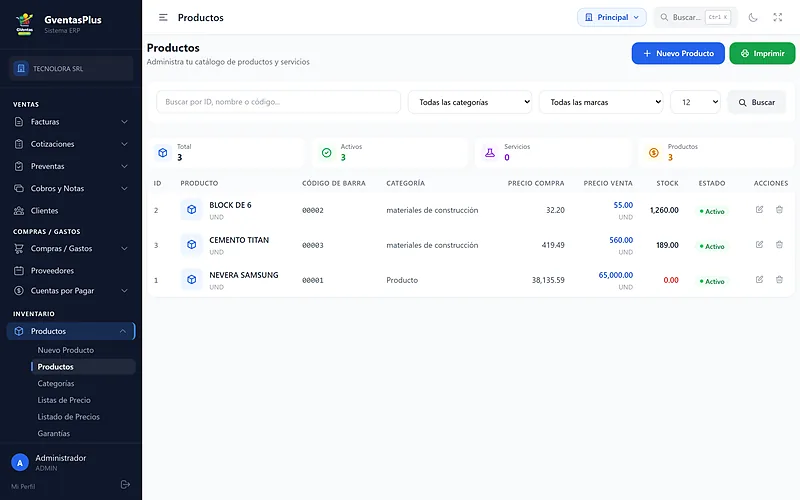This screenshot has width=800, height=500.
Task: Click the Buscar filter button
Action: (757, 102)
